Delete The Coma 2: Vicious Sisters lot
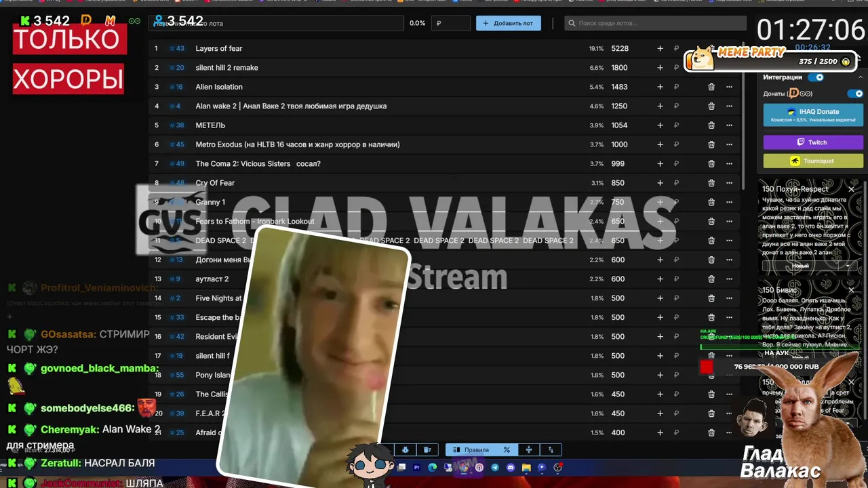The width and height of the screenshot is (868, 488). (x=711, y=163)
